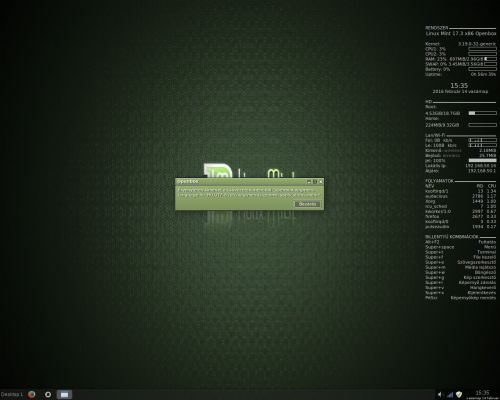Close the Openbox dialog with its X button

[321, 182]
